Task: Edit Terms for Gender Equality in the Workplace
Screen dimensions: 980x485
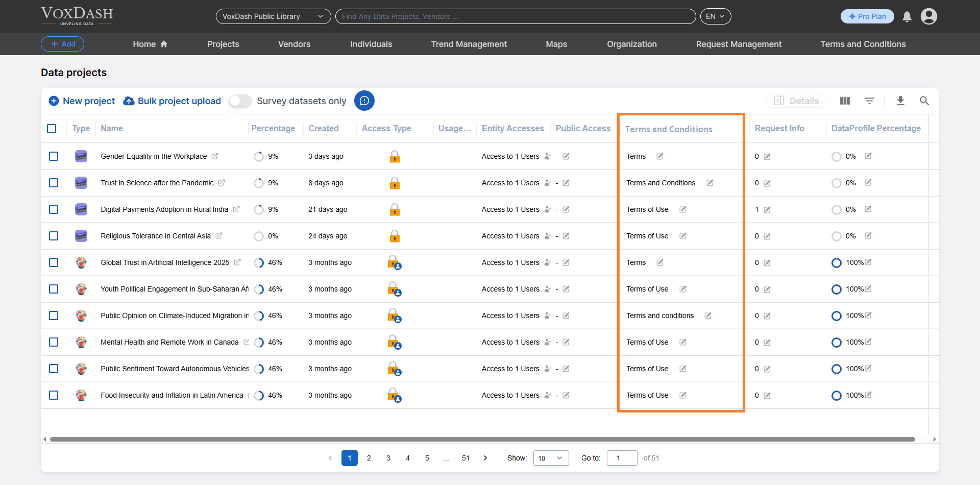Action: click(x=660, y=156)
